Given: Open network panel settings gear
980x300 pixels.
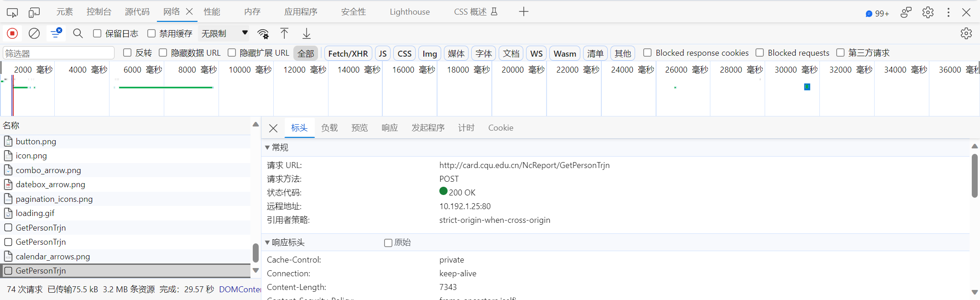Looking at the screenshot, I should [966, 33].
